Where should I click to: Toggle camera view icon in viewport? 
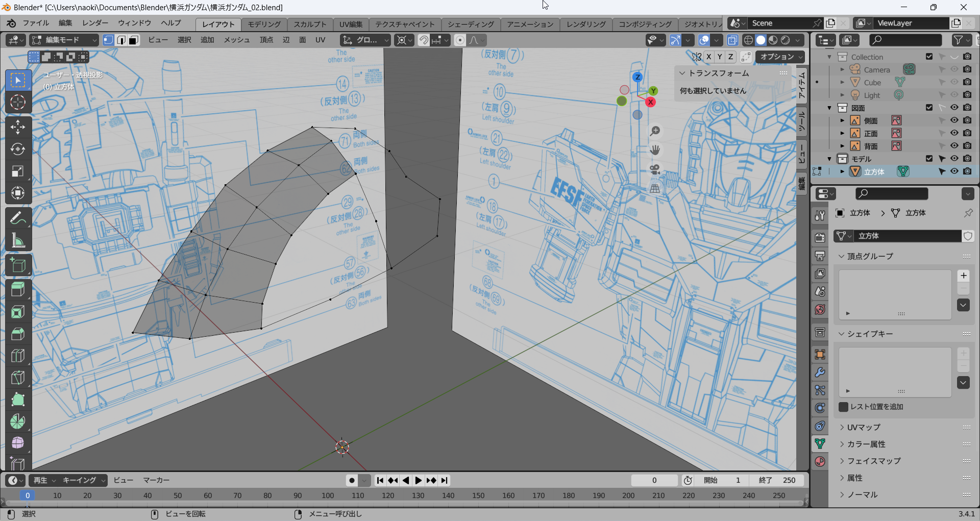coord(655,169)
